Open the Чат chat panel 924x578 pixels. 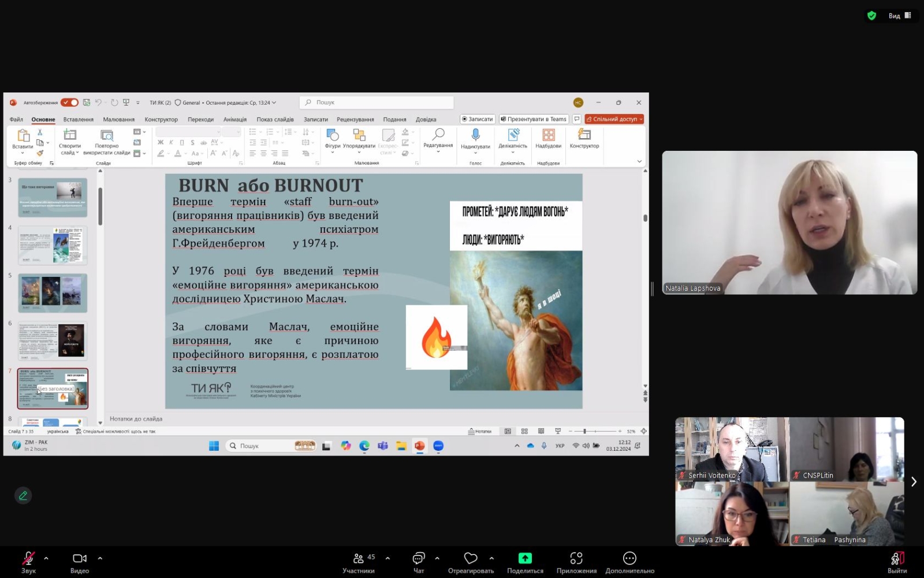(419, 558)
